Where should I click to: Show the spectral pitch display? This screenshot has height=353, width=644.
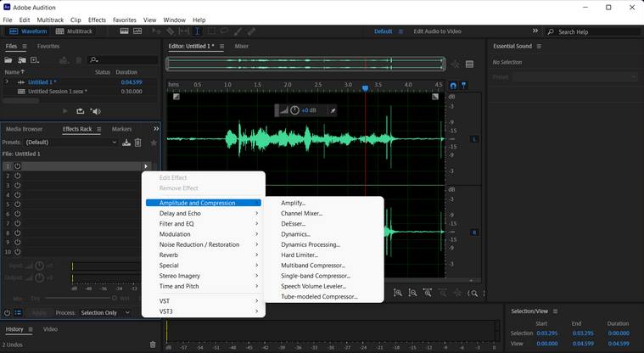click(137, 31)
